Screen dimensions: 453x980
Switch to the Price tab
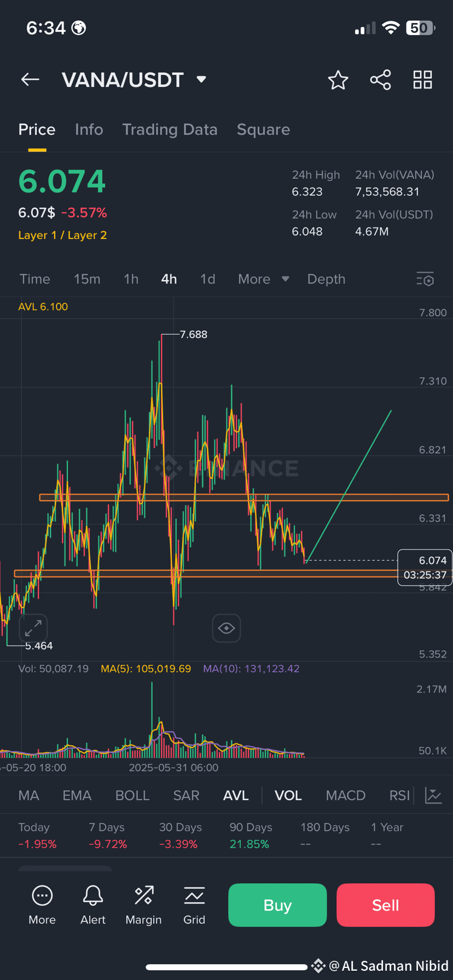(37, 130)
